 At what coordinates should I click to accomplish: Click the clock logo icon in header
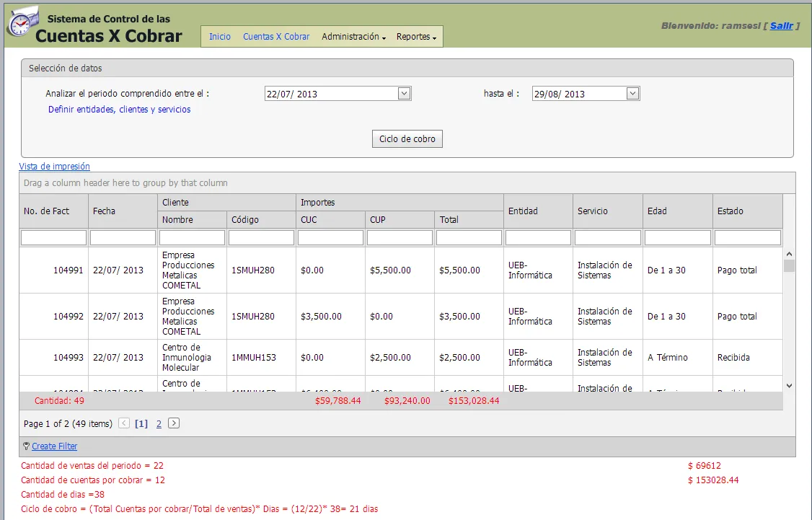(20, 23)
